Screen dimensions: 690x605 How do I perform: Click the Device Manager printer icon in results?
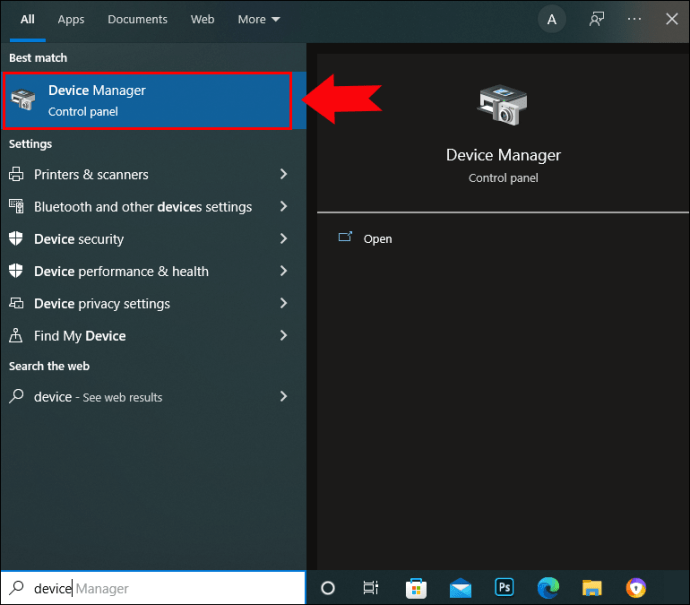(23, 99)
